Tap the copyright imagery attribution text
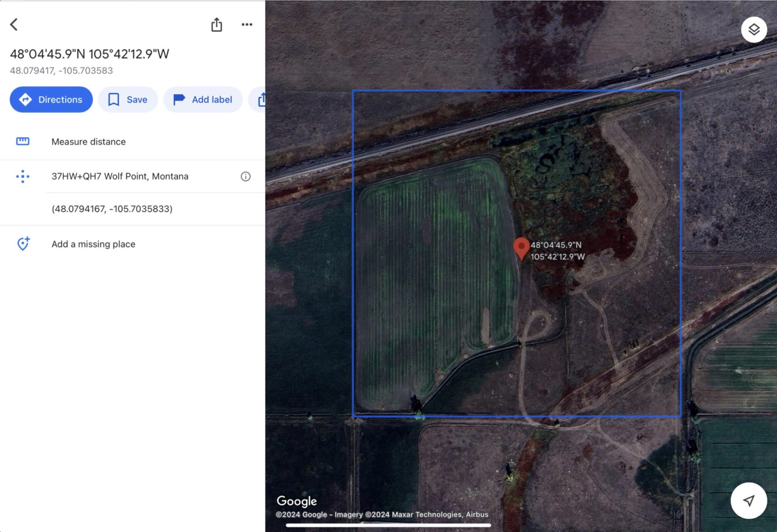Image resolution: width=777 pixels, height=532 pixels. pos(382,515)
